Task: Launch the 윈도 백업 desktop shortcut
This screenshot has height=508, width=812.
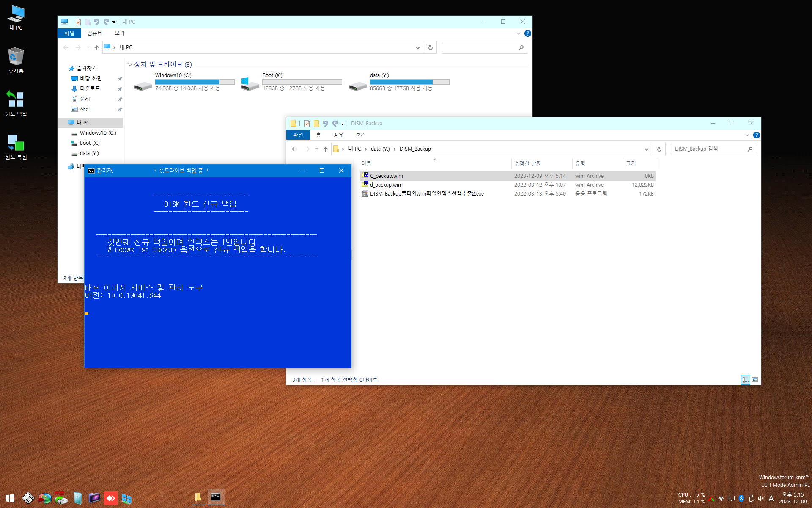Action: point(16,104)
